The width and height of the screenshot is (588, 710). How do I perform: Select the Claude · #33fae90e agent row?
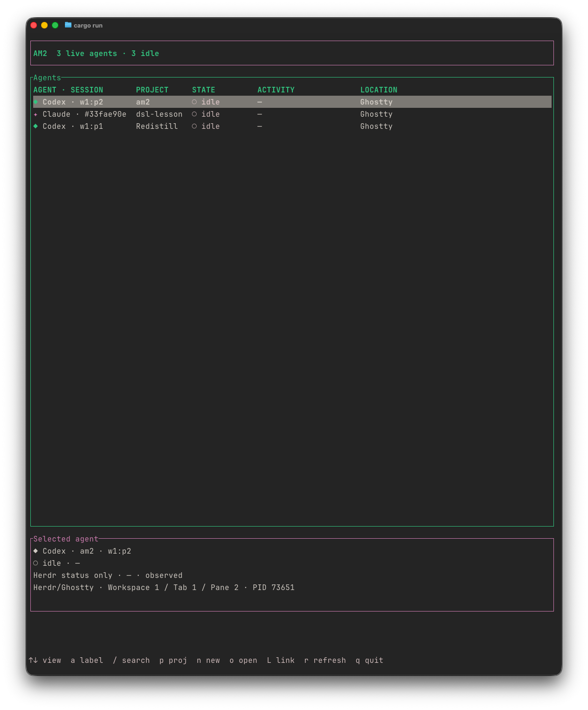coord(292,114)
